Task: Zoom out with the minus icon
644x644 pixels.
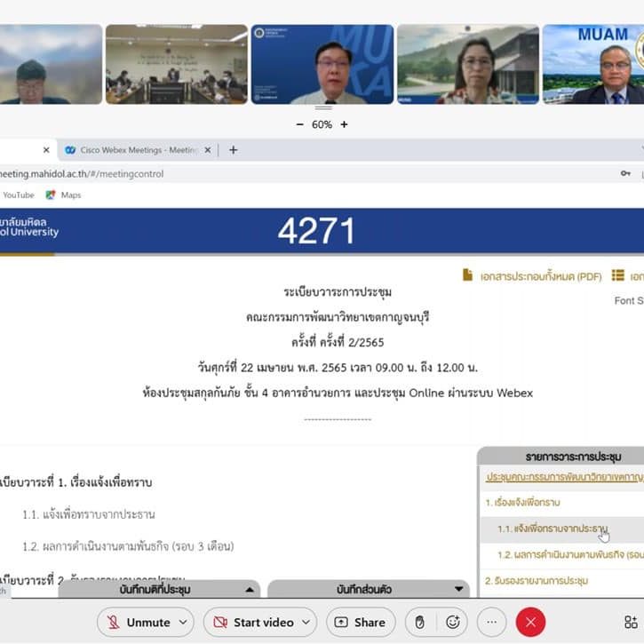Action: [x=299, y=124]
